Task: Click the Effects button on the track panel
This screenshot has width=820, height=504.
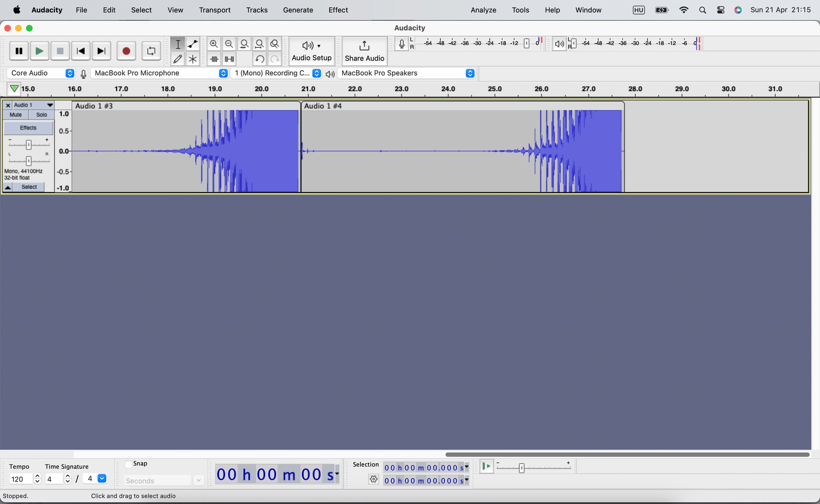Action: (x=28, y=127)
